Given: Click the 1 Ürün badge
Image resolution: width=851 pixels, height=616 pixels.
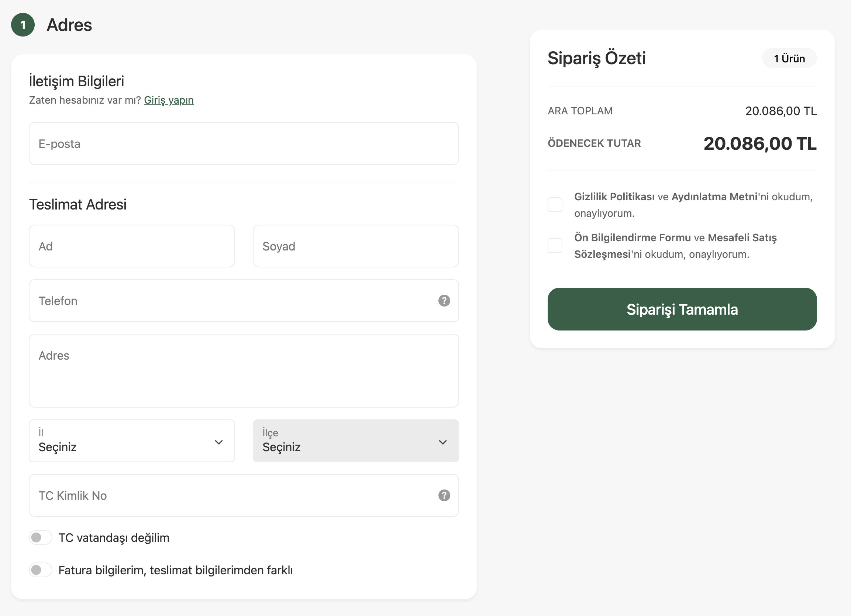Looking at the screenshot, I should point(789,58).
